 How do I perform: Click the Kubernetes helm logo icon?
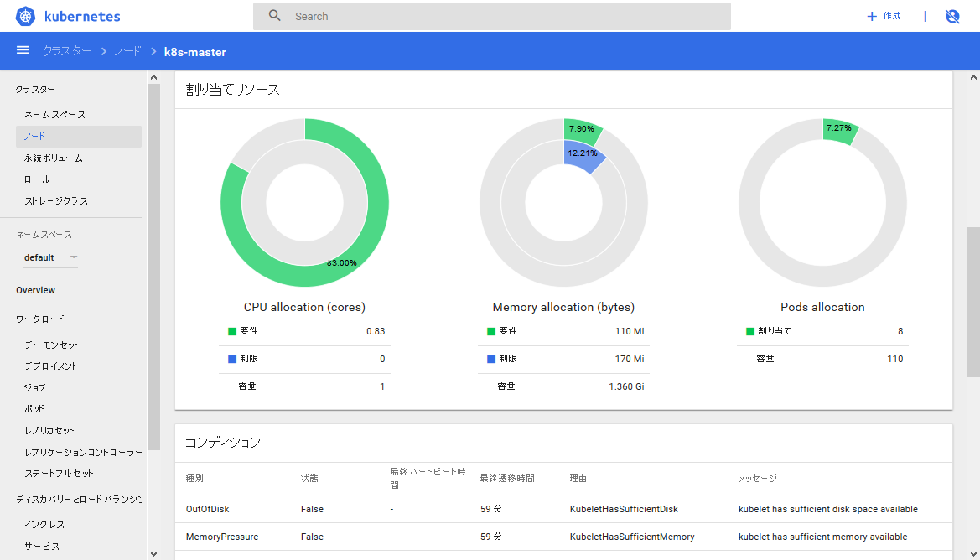(x=26, y=16)
